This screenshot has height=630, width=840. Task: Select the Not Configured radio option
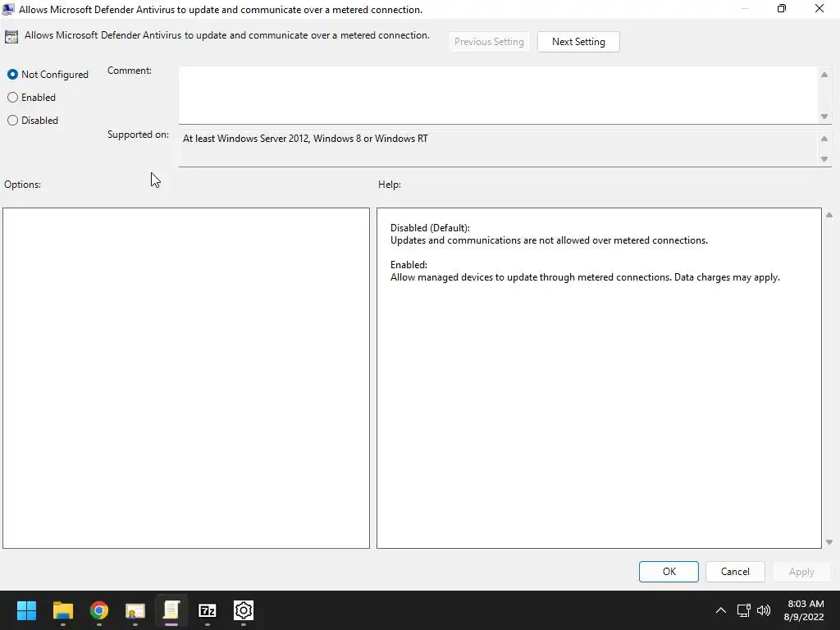48,75
